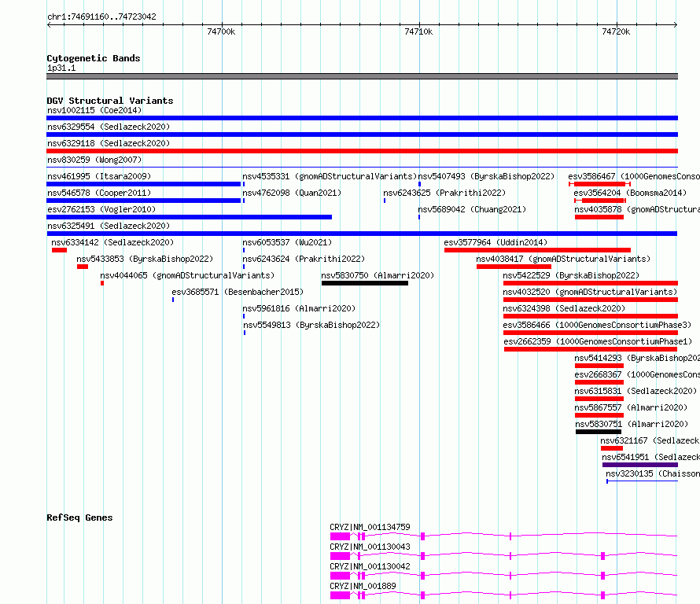700x604 pixels.
Task: Click the purple nsv6541951 variant bar
Action: pyautogui.click(x=639, y=465)
